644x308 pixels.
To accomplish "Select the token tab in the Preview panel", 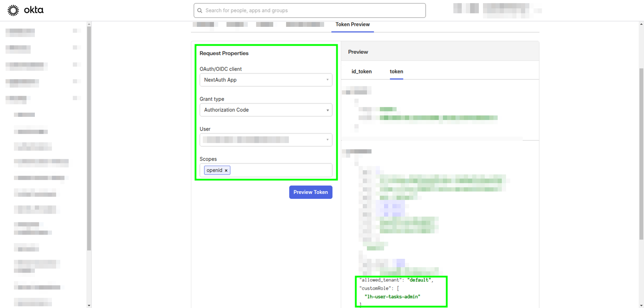I will [x=396, y=72].
